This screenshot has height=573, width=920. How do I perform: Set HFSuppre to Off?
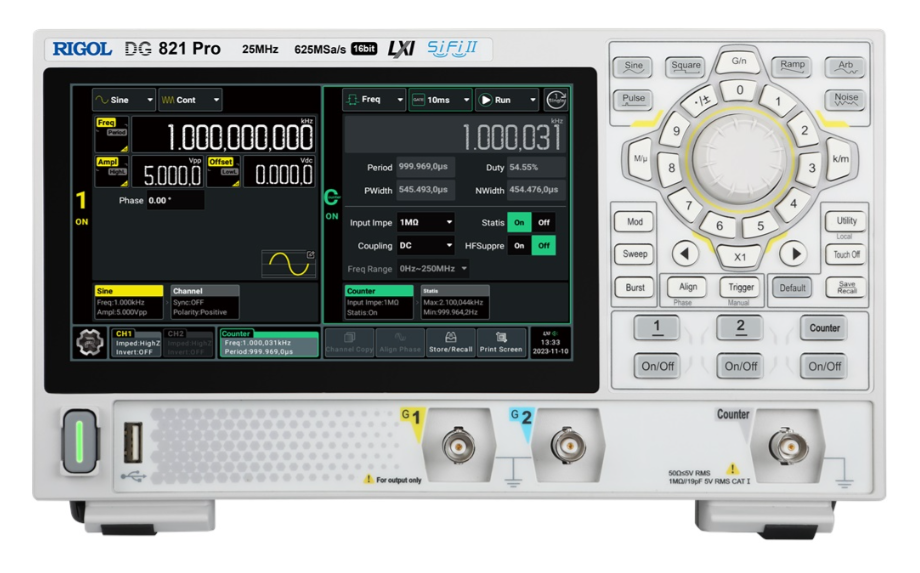tap(543, 245)
